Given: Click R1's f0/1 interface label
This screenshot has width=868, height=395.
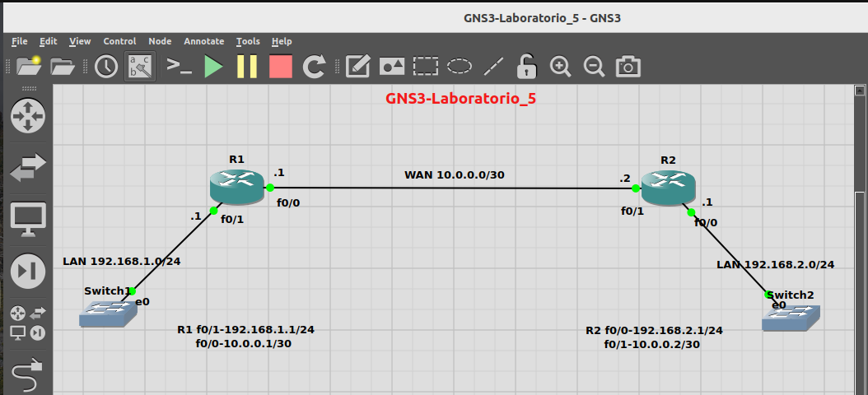Looking at the screenshot, I should coord(232,220).
